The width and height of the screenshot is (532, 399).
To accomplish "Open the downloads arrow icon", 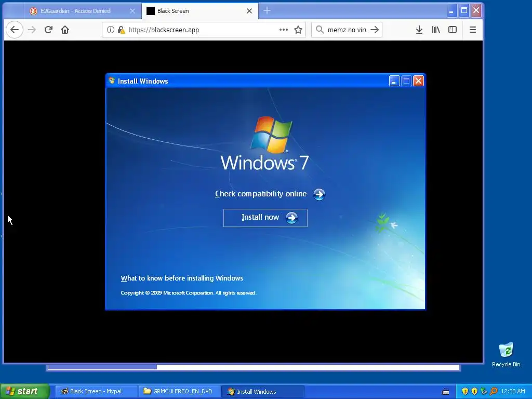I will click(x=419, y=30).
